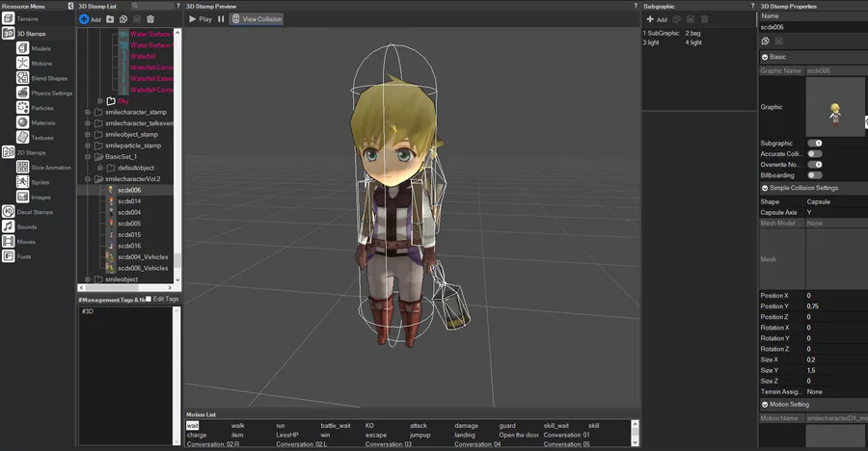
Task: Open the Shape dropdown showing Capsule
Action: (x=836, y=202)
